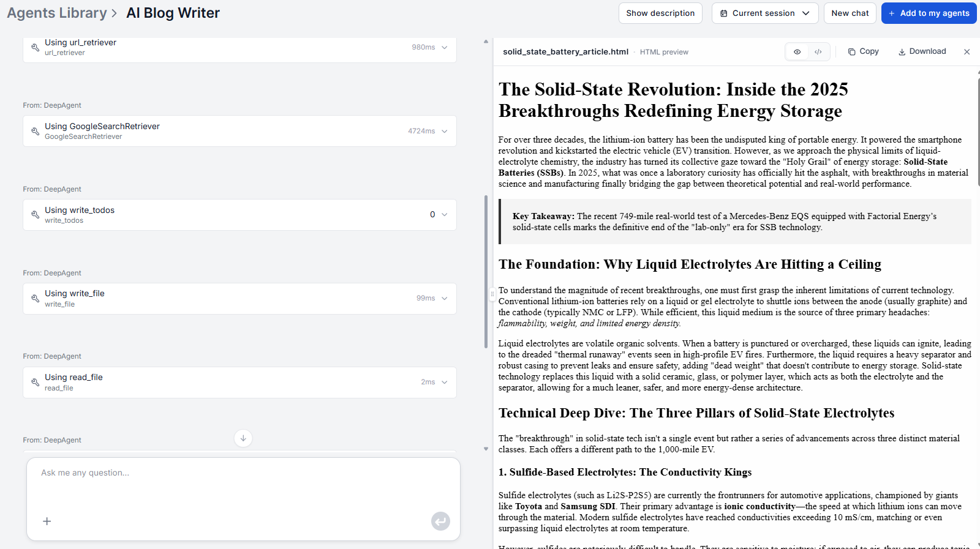
Task: Click the scroll-to-bottom arrow button
Action: (243, 438)
